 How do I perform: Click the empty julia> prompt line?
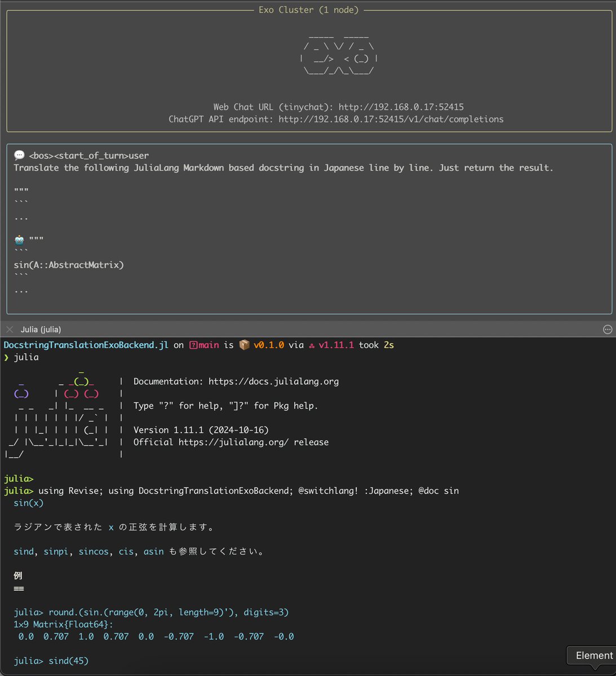(x=19, y=479)
